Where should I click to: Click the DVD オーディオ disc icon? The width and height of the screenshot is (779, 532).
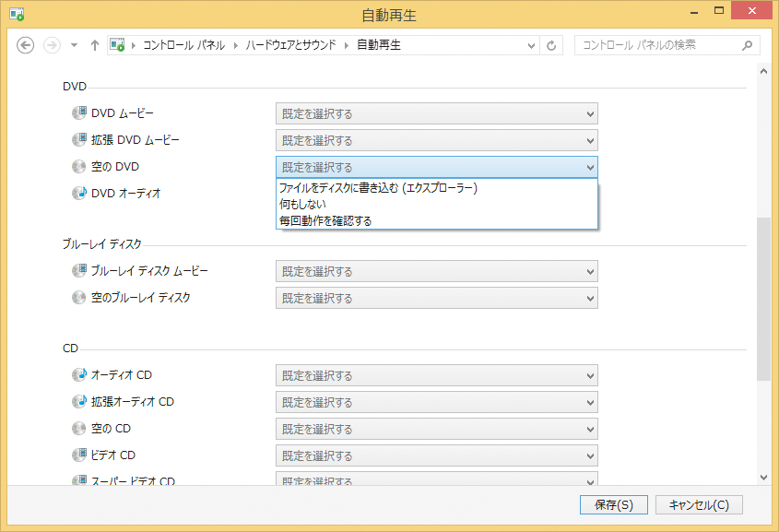point(79,194)
